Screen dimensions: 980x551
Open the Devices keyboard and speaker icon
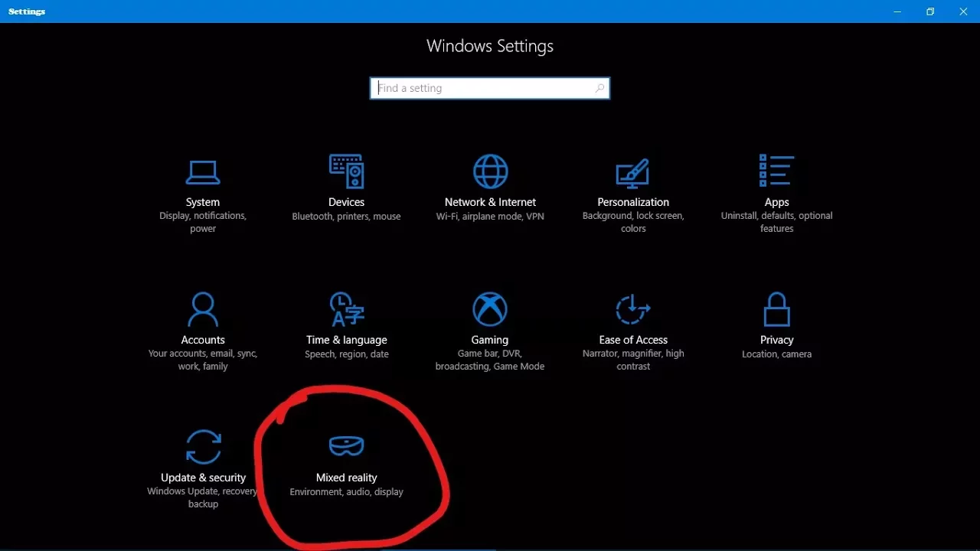coord(346,171)
